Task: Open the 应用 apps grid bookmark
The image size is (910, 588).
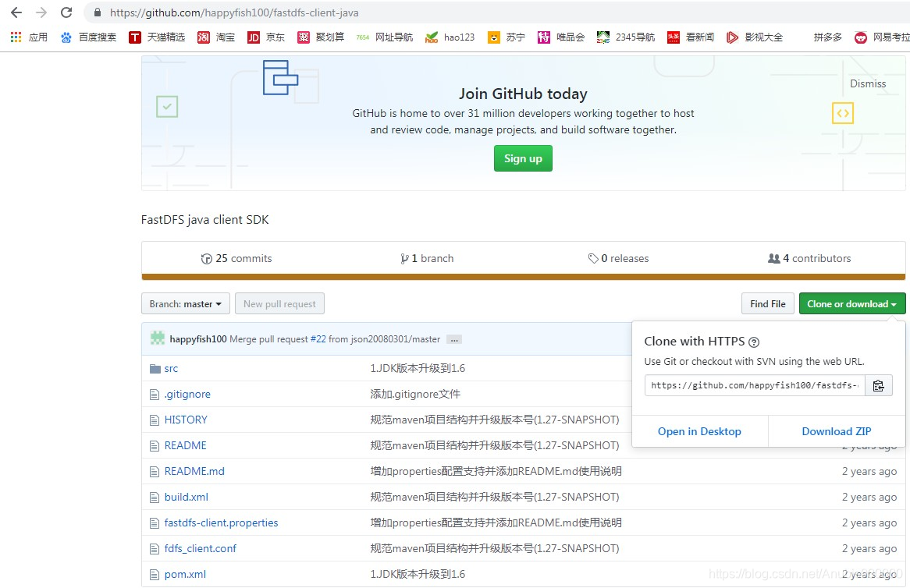Action: click(29, 37)
